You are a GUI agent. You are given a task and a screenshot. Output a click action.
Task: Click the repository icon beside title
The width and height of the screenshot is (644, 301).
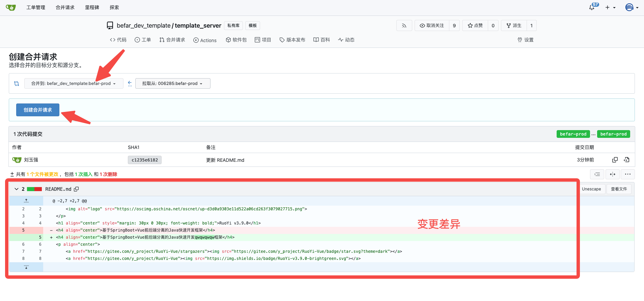[x=110, y=26]
